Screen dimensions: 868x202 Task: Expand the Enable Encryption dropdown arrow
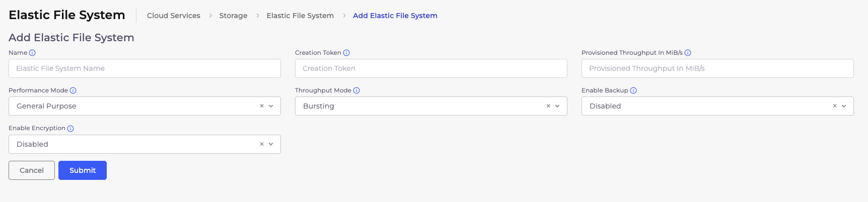coord(271,144)
